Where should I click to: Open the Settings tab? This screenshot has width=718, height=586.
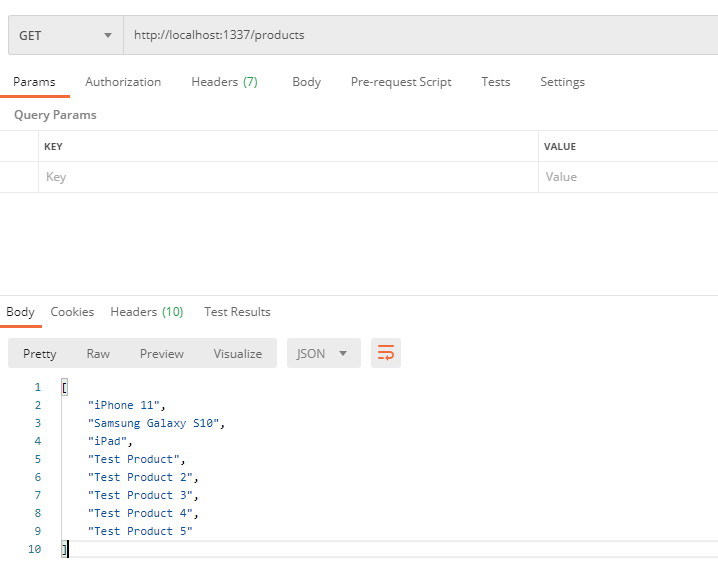pos(562,82)
